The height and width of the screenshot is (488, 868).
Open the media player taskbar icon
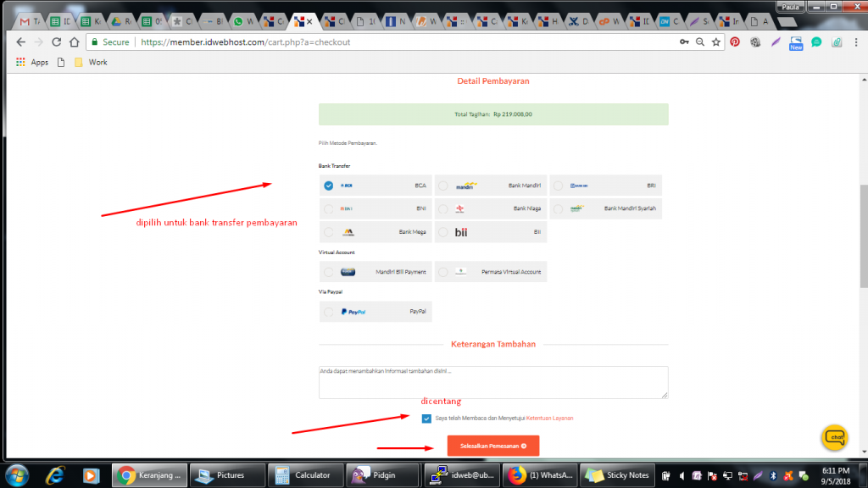point(92,475)
